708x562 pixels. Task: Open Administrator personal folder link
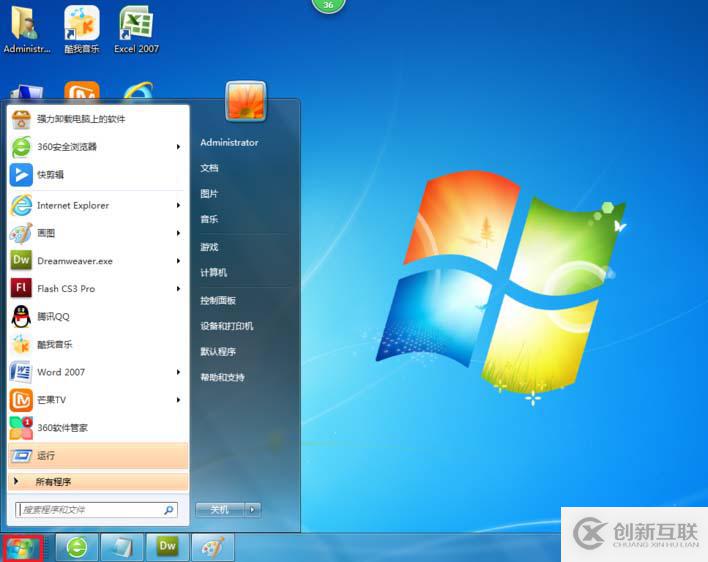(x=229, y=143)
